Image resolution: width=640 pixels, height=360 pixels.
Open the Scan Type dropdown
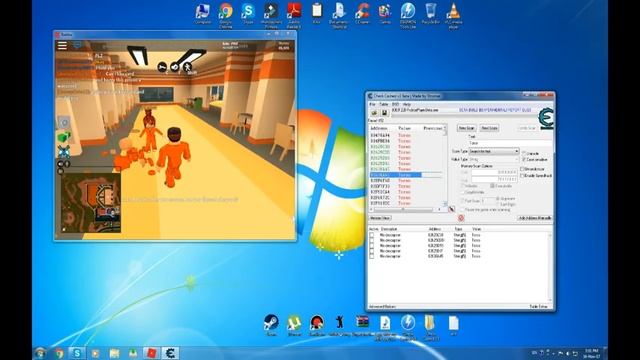click(494, 151)
